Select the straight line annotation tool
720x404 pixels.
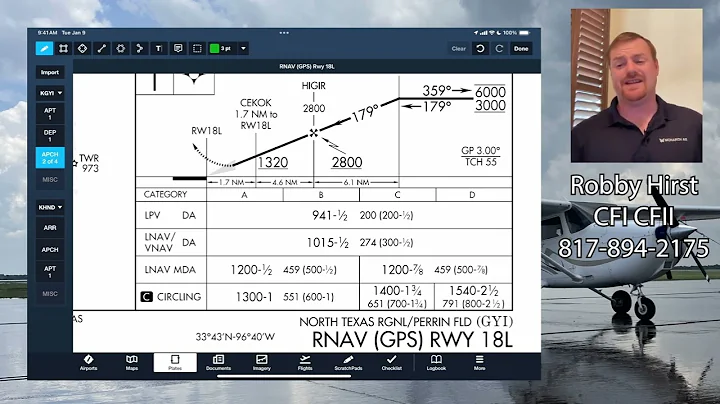click(x=101, y=48)
